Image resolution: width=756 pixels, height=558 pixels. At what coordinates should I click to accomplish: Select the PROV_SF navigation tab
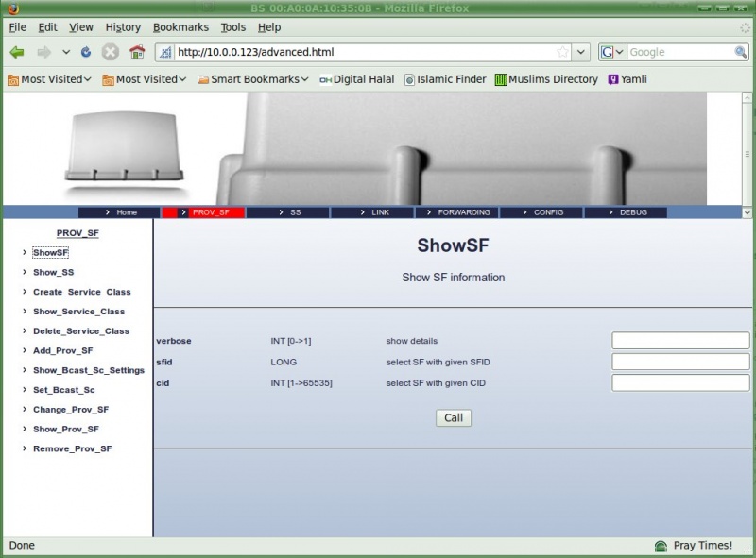pos(203,212)
